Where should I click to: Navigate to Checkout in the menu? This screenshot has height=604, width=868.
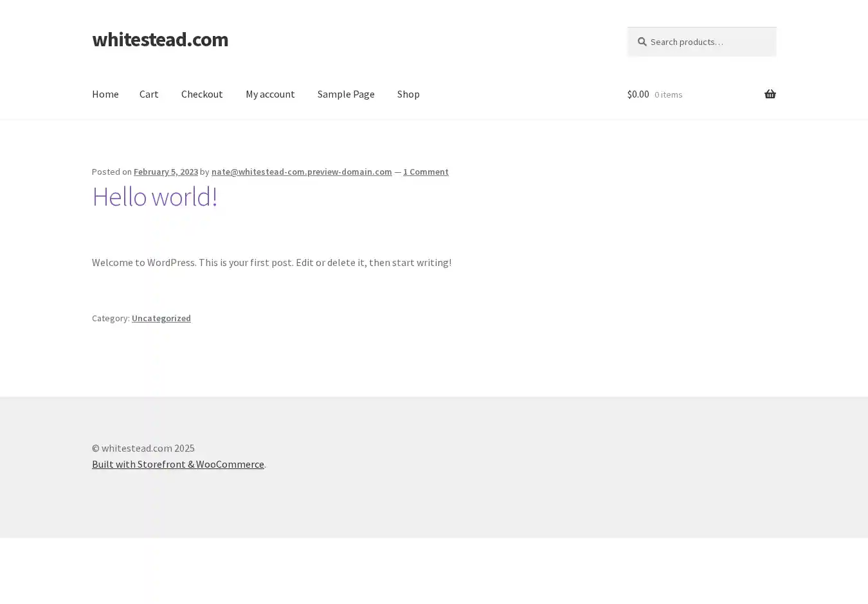pyautogui.click(x=202, y=94)
